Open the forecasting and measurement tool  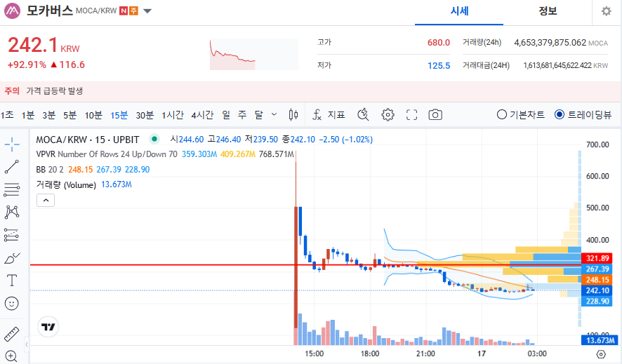(12, 235)
